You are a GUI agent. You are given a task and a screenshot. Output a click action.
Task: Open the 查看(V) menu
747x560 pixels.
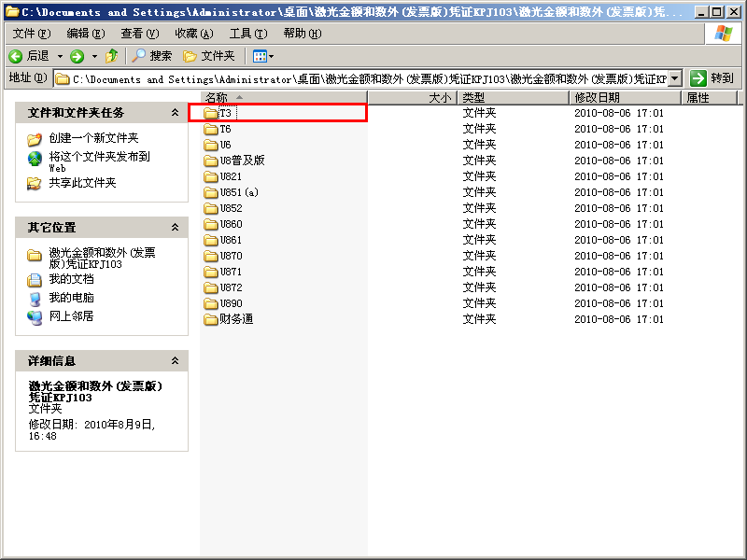139,34
